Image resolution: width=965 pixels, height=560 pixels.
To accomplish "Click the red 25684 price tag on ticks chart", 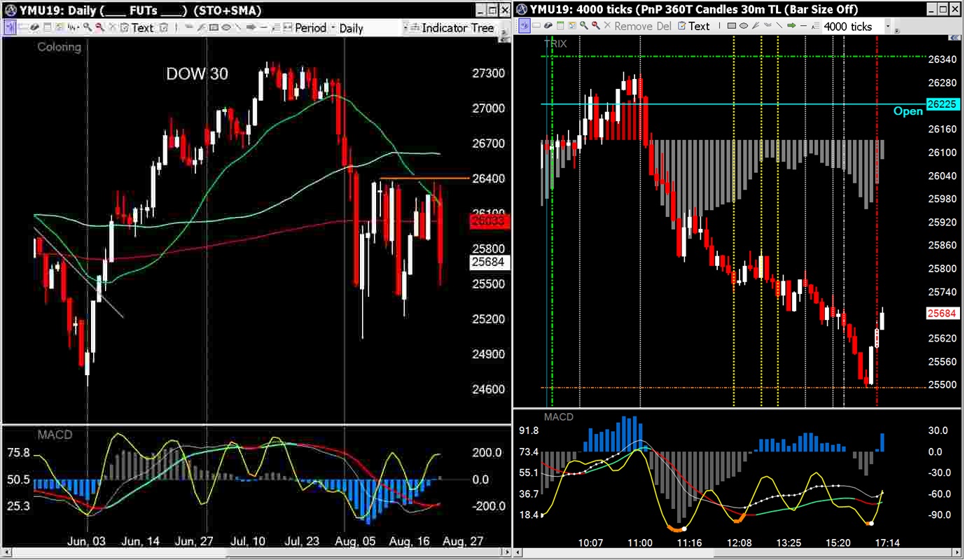I will (942, 314).
